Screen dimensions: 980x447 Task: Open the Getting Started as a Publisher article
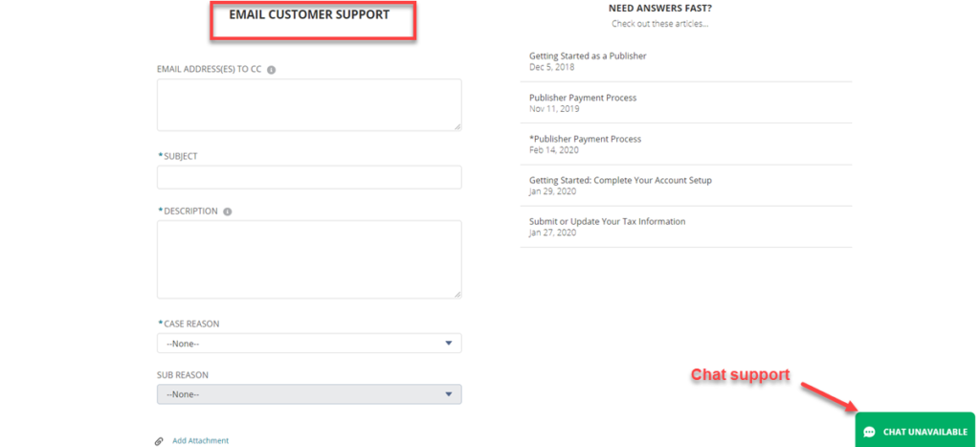pos(588,56)
